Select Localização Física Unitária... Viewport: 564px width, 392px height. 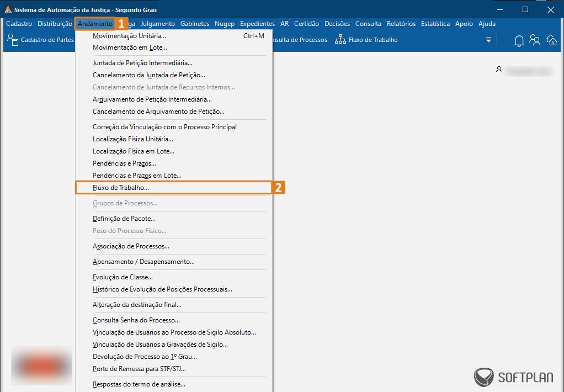tap(132, 139)
